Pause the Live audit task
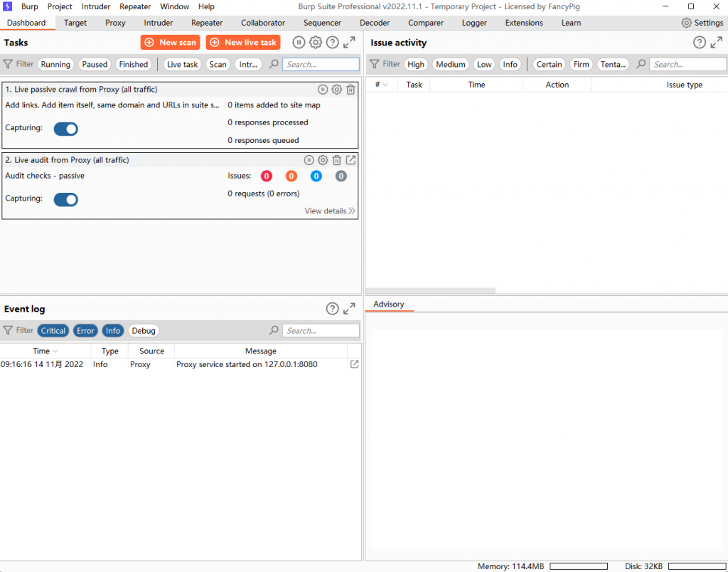This screenshot has height=572, width=728. 309,160
